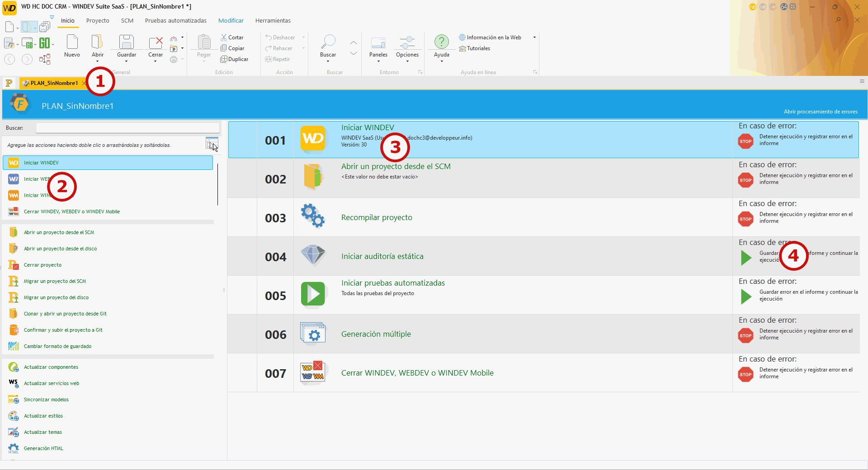This screenshot has width=868, height=470.
Task: Click Información en la Web button
Action: coord(490,38)
